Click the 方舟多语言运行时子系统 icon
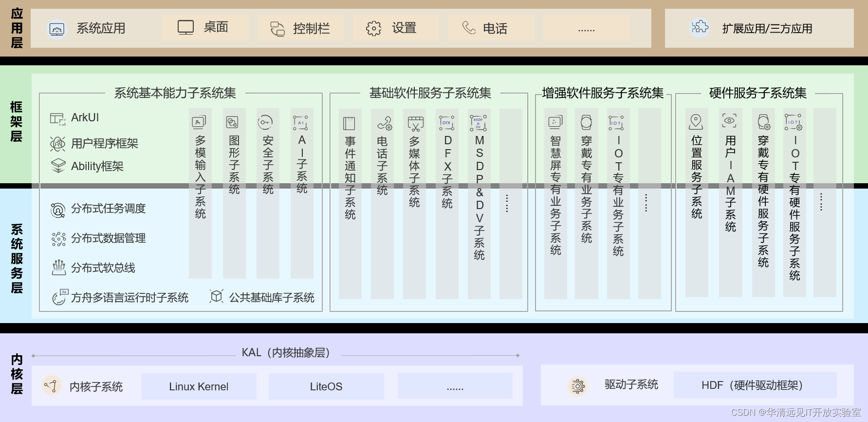Viewport: 868px width, 422px height. pyautogui.click(x=60, y=297)
